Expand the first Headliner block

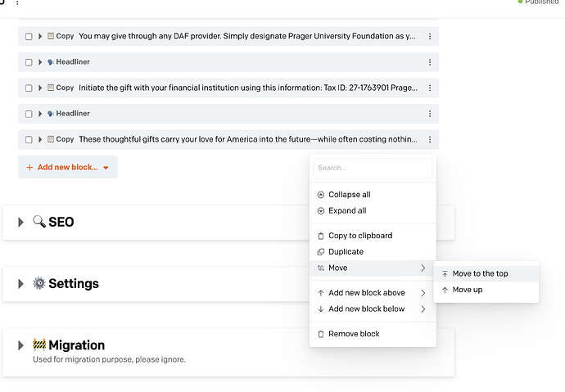(40, 62)
